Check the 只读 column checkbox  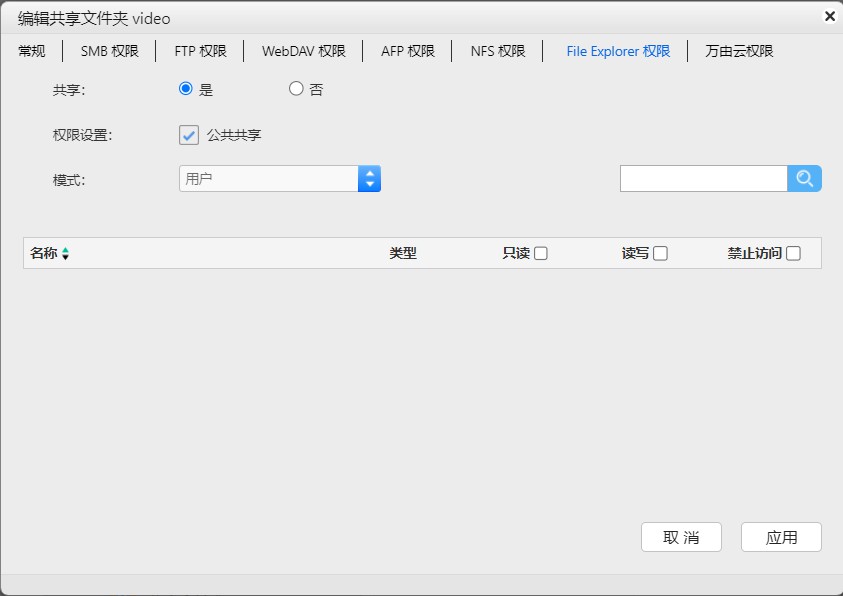541,254
